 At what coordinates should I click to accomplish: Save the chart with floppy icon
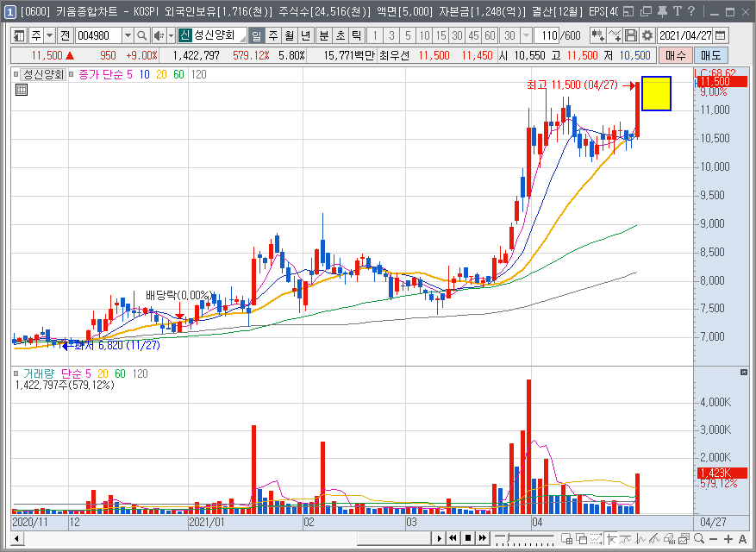tap(631, 35)
